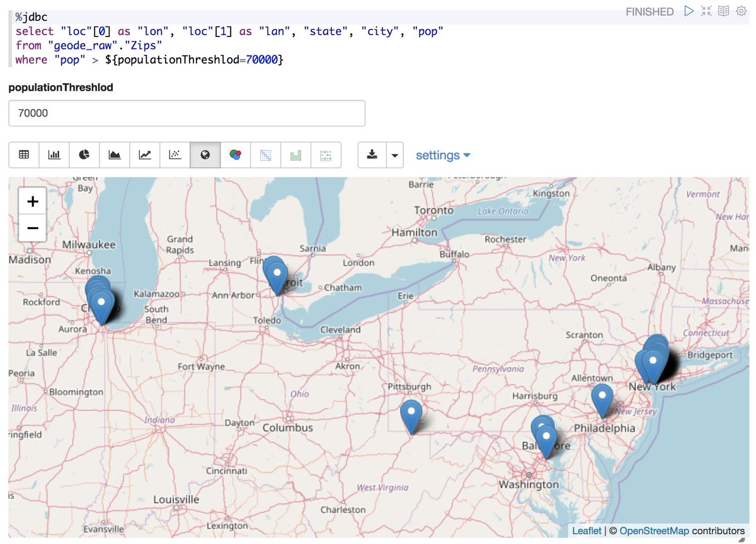756x544 pixels.
Task: Switch to bar chart view
Action: pos(54,155)
